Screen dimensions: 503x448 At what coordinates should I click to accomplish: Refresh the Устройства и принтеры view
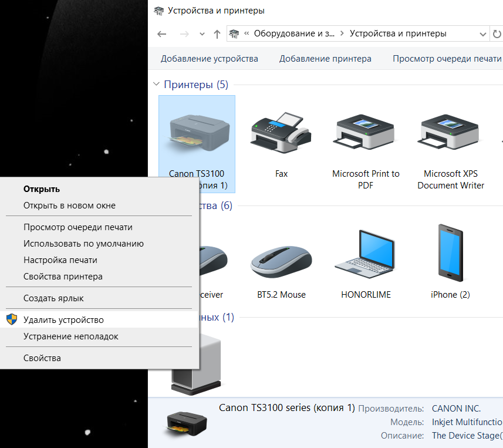497,33
